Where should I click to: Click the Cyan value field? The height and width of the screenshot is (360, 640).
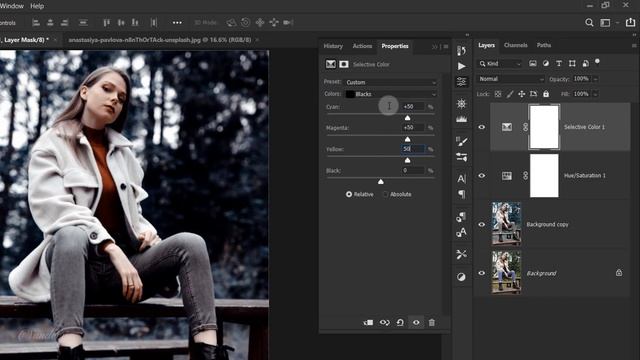coord(413,107)
